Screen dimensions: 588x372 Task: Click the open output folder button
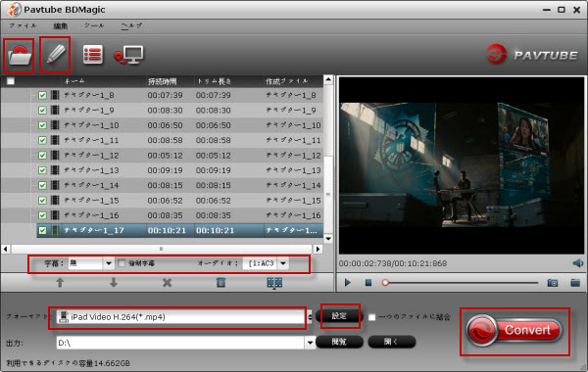[x=391, y=342]
